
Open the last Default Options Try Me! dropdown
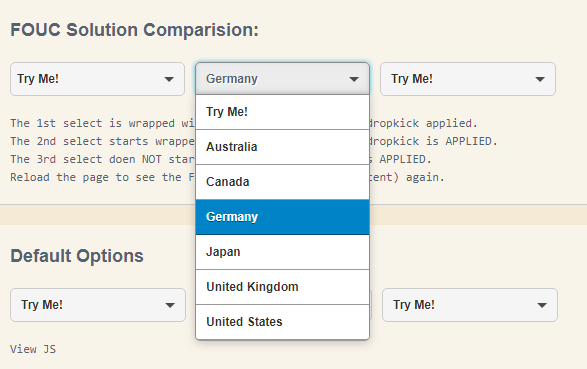470,305
